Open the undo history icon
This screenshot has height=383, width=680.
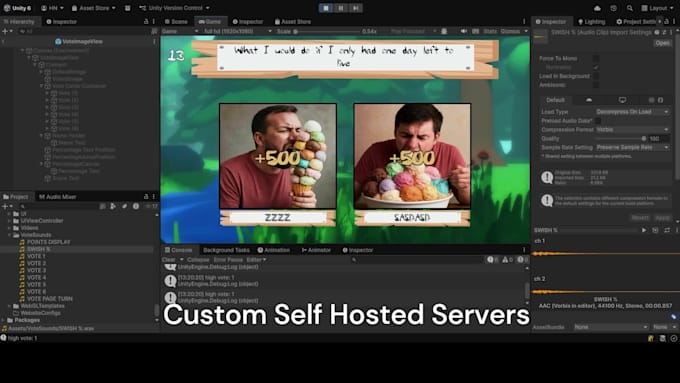tap(613, 8)
